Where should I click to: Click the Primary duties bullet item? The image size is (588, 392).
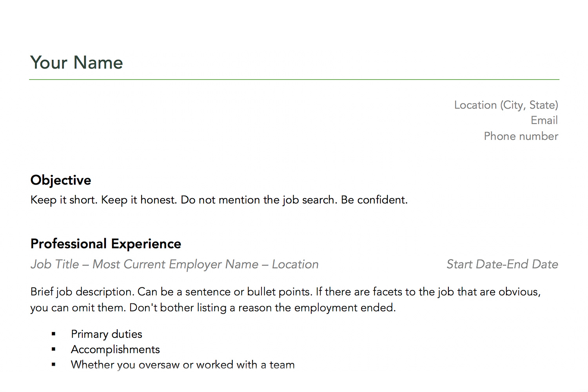[x=107, y=334]
